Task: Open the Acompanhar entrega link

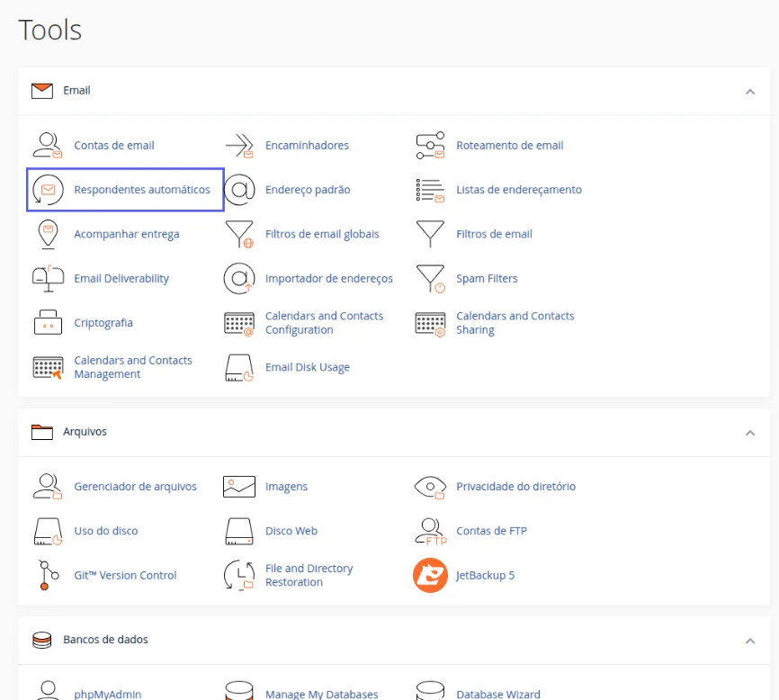Action: (x=127, y=235)
